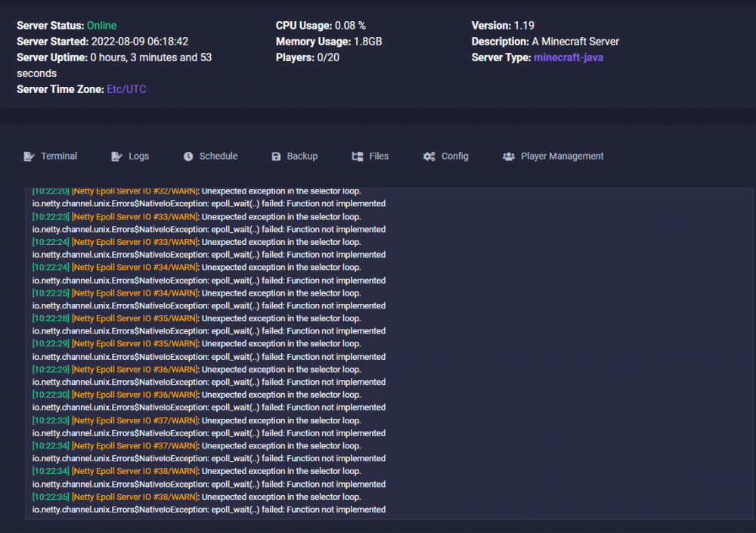Image resolution: width=756 pixels, height=533 pixels.
Task: Select the Server Started 2022-08-09 06:18:42 value
Action: (140, 42)
